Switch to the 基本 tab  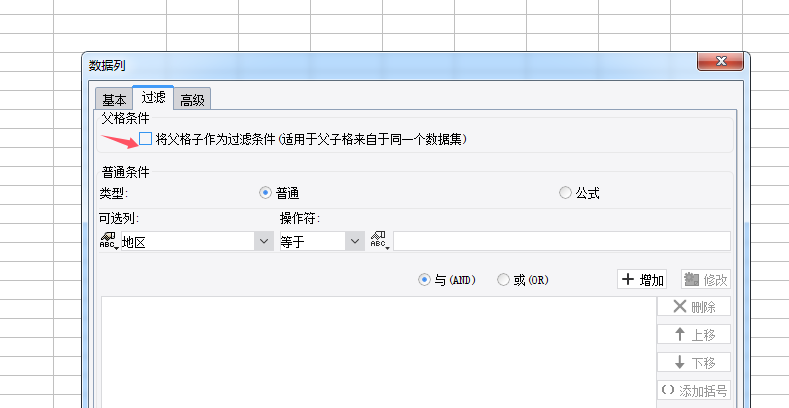coord(114,100)
